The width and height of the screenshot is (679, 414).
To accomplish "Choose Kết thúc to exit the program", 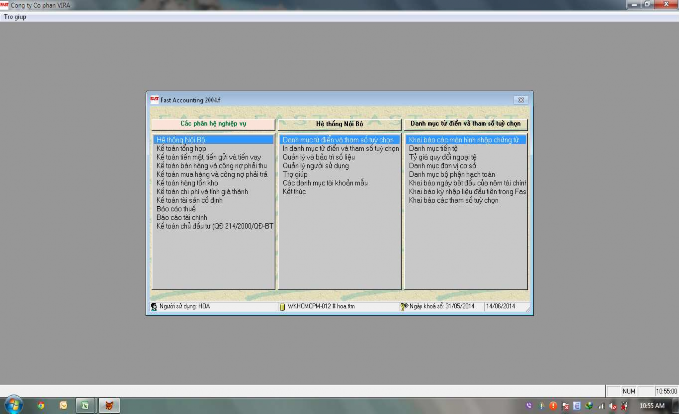I will (x=293, y=193).
